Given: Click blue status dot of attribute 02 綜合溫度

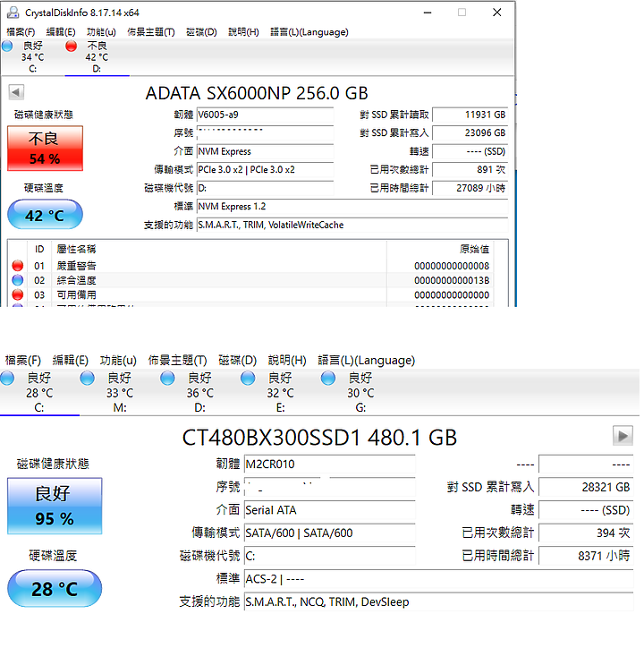Looking at the screenshot, I should pyautogui.click(x=17, y=280).
